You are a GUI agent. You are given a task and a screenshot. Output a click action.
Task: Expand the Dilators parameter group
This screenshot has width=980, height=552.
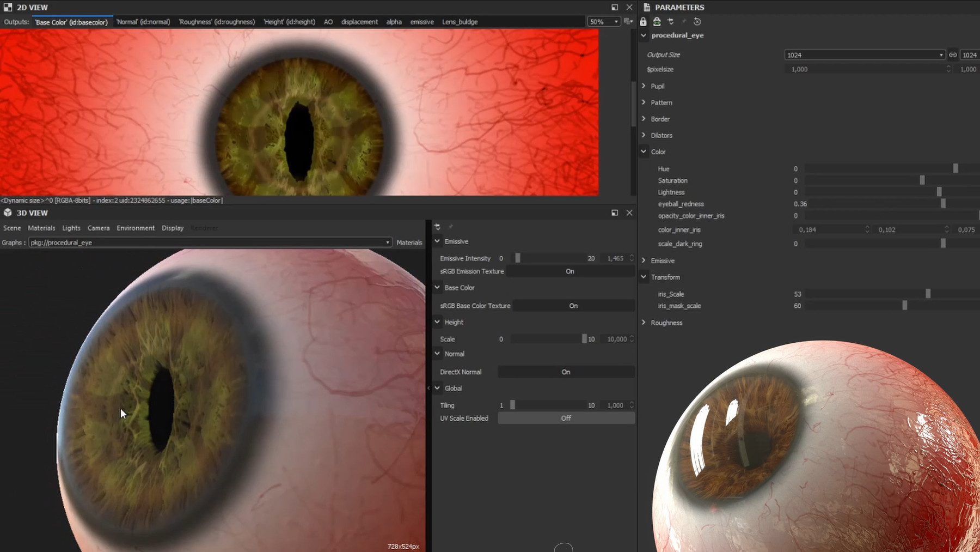pyautogui.click(x=644, y=135)
